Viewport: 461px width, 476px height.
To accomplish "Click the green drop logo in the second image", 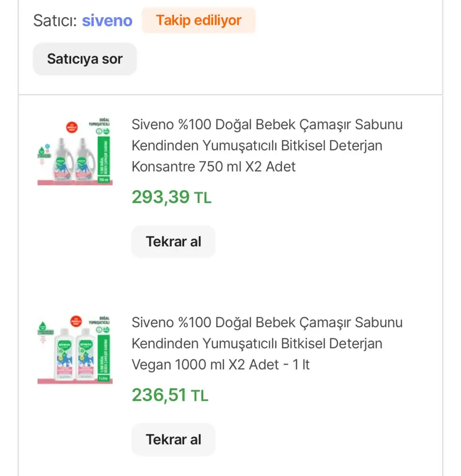I will [x=42, y=326].
